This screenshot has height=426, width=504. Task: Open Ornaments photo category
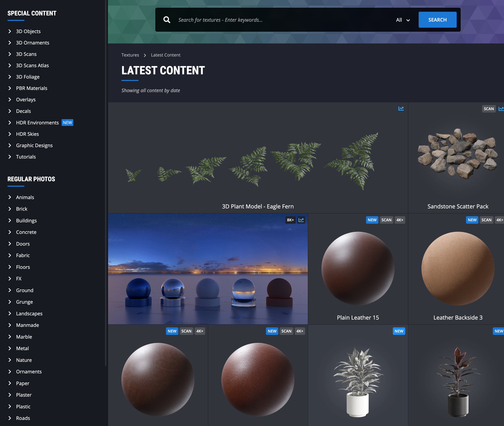[x=29, y=371]
